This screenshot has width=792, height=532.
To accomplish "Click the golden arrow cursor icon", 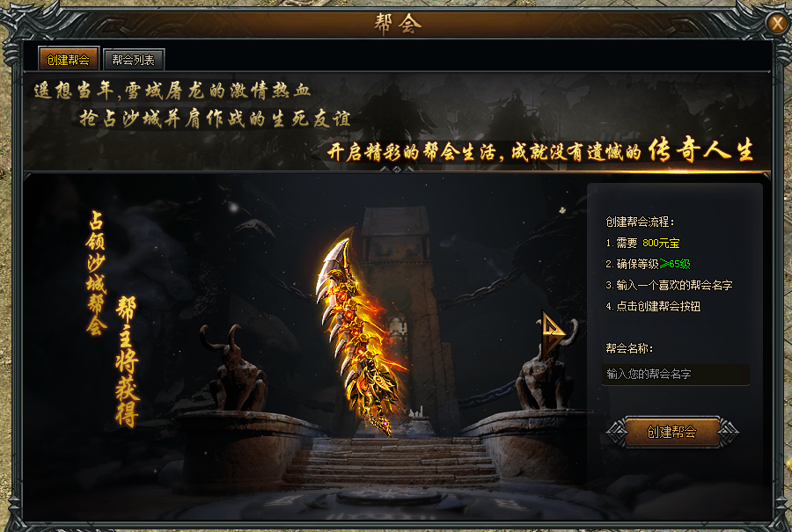I will click(x=552, y=333).
